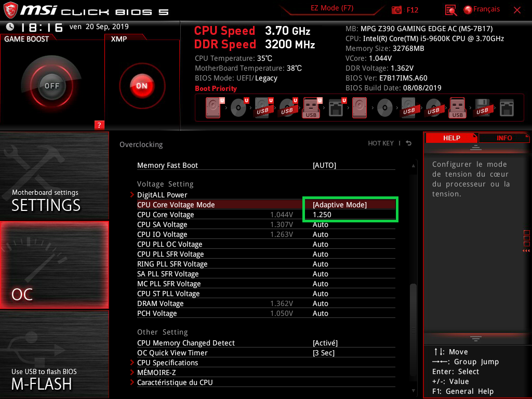Select the MC PLL SFR Voltage row

[x=266, y=284]
